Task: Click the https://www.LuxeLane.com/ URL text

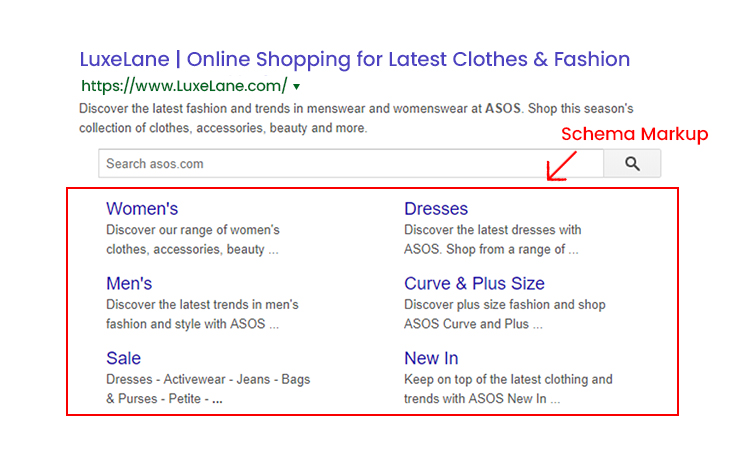Action: 184,86
